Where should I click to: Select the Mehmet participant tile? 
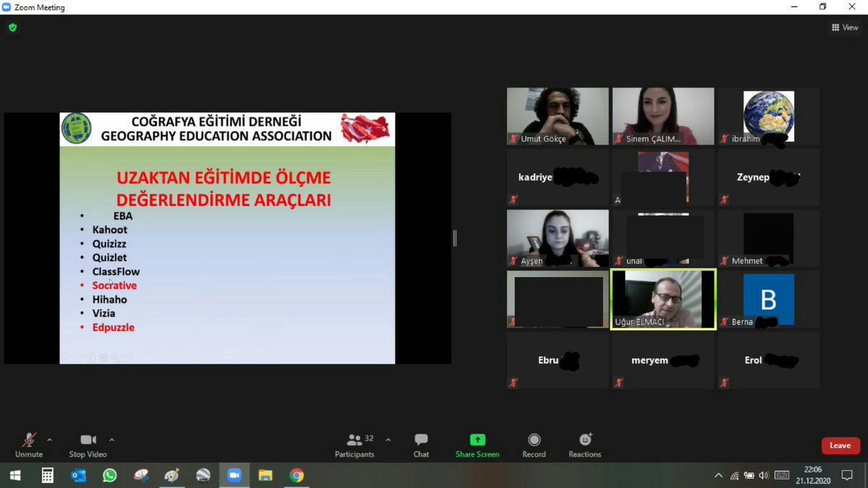(x=769, y=239)
